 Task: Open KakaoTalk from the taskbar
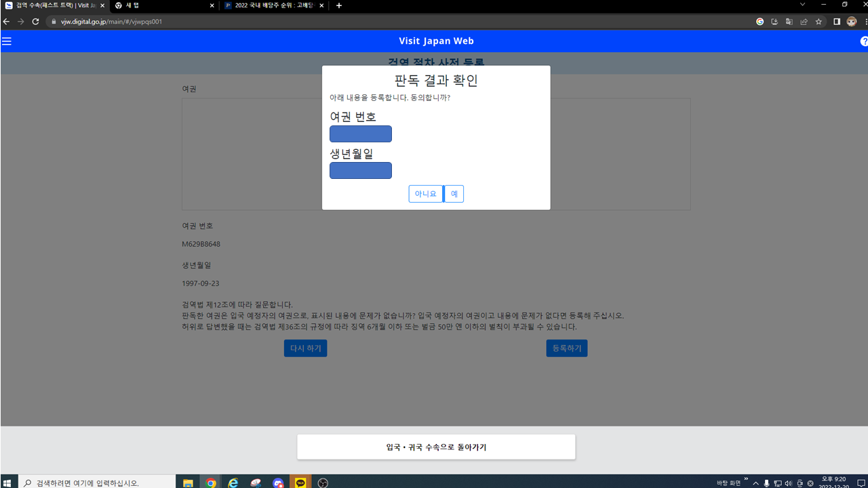click(300, 483)
